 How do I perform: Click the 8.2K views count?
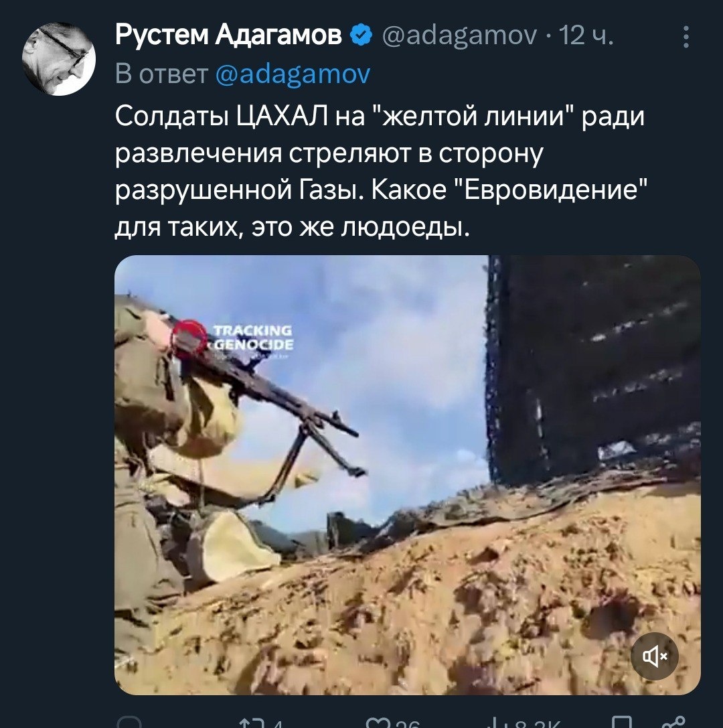538,724
